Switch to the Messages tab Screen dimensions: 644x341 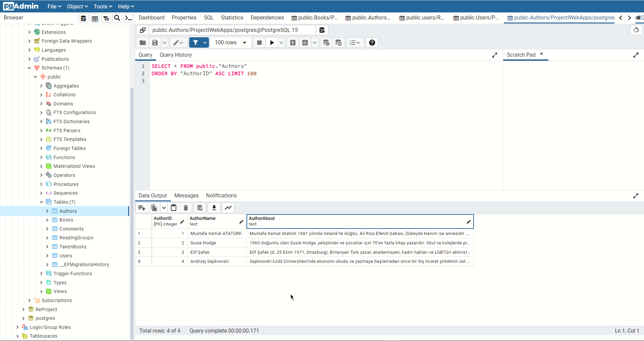[x=186, y=196]
